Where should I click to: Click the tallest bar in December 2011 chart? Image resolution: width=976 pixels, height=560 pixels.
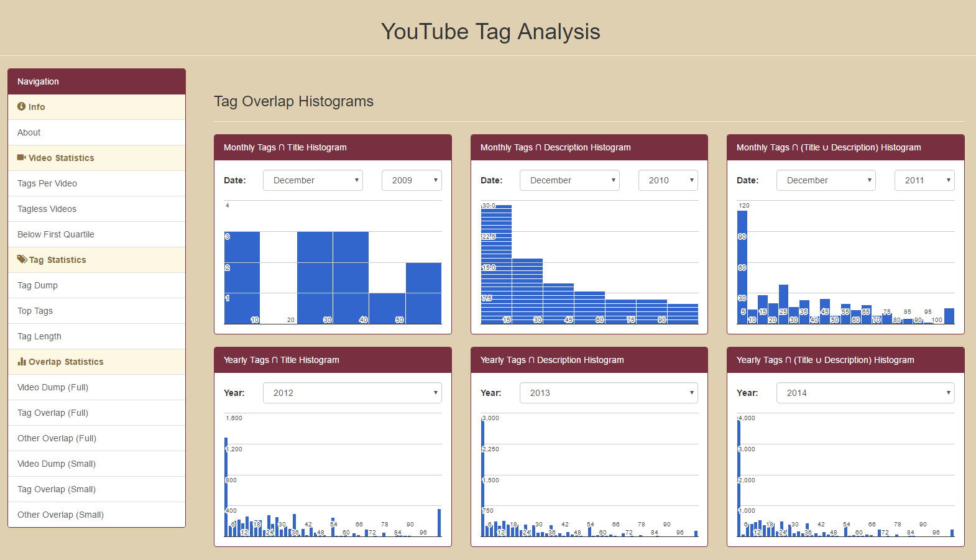pos(742,267)
